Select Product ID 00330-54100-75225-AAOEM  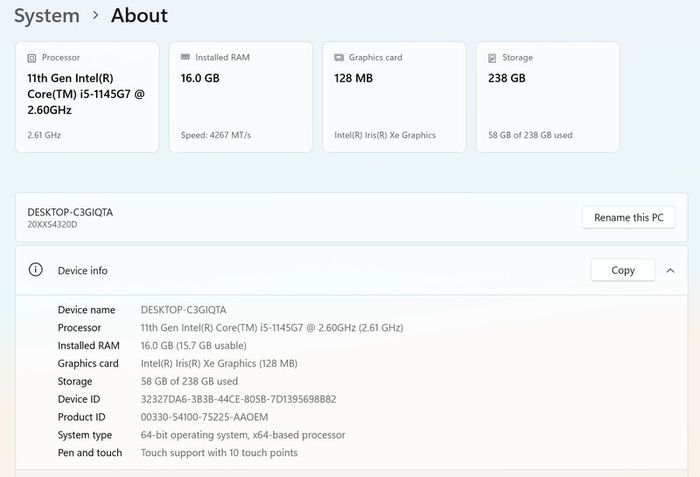pos(204,417)
